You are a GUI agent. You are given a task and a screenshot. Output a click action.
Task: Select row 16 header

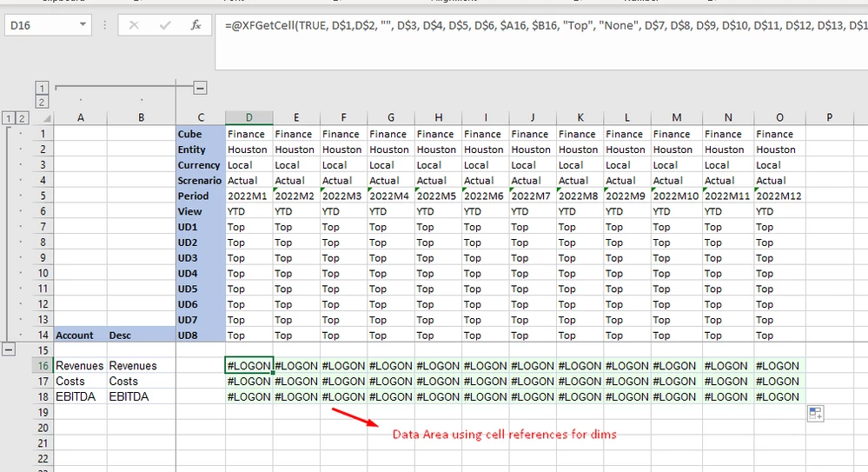43,366
